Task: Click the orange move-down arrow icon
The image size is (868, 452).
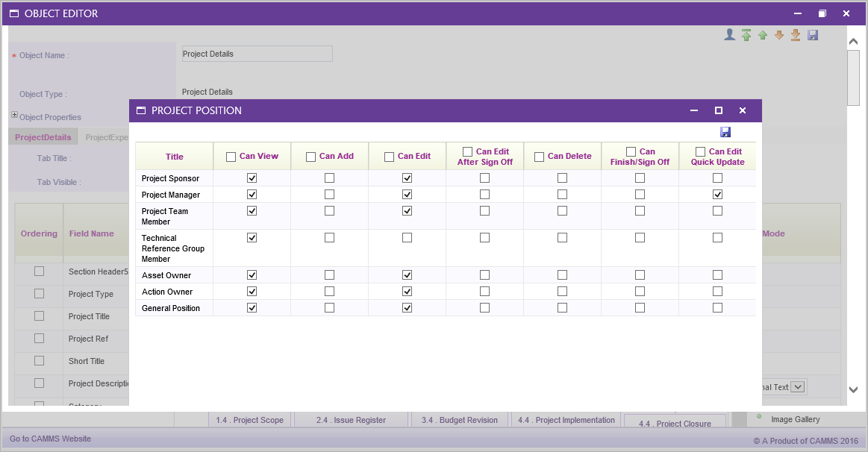Action: pos(779,35)
